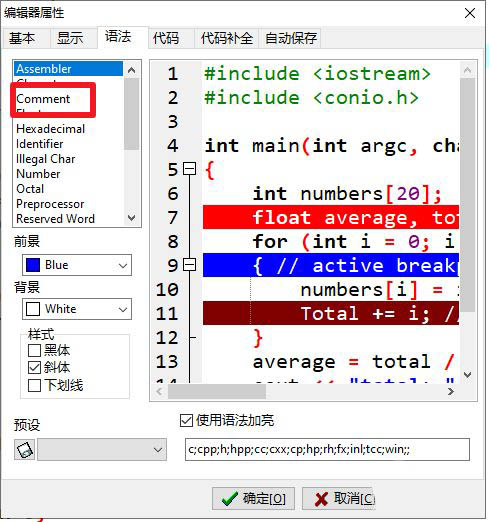Open the background White color dropdown

(77, 309)
